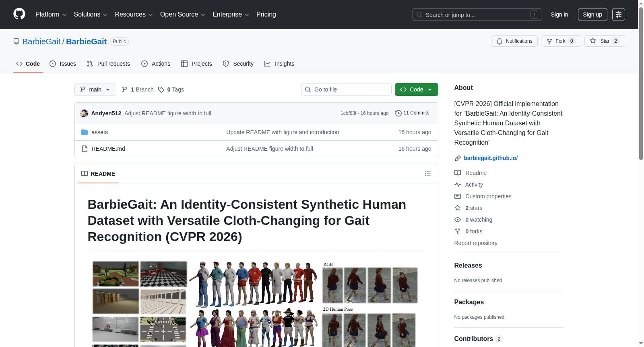Click the README dataset figure image
Image resolution: width=644 pixels, height=347 pixels.
click(256, 303)
